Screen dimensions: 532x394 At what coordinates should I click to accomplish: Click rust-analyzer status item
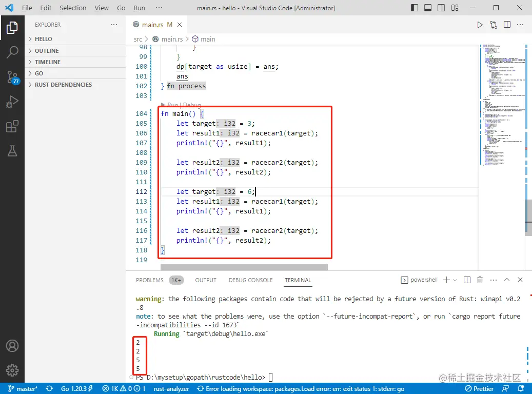tap(171, 388)
